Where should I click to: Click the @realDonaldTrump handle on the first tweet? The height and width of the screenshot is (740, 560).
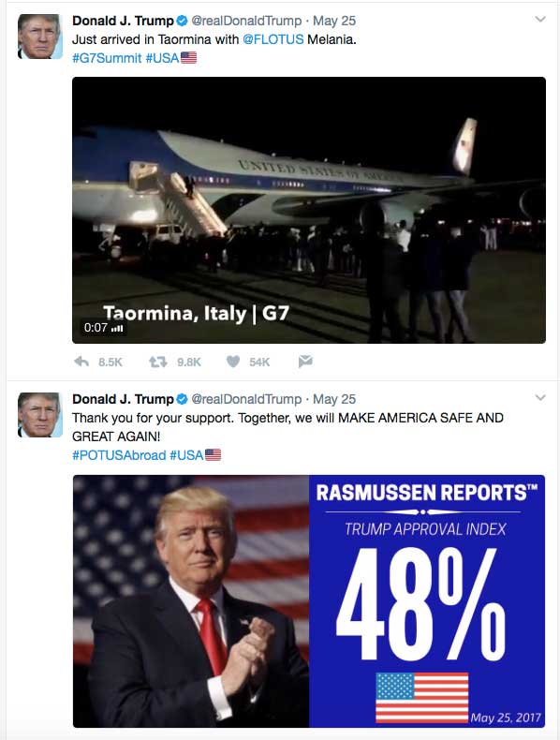(246, 21)
